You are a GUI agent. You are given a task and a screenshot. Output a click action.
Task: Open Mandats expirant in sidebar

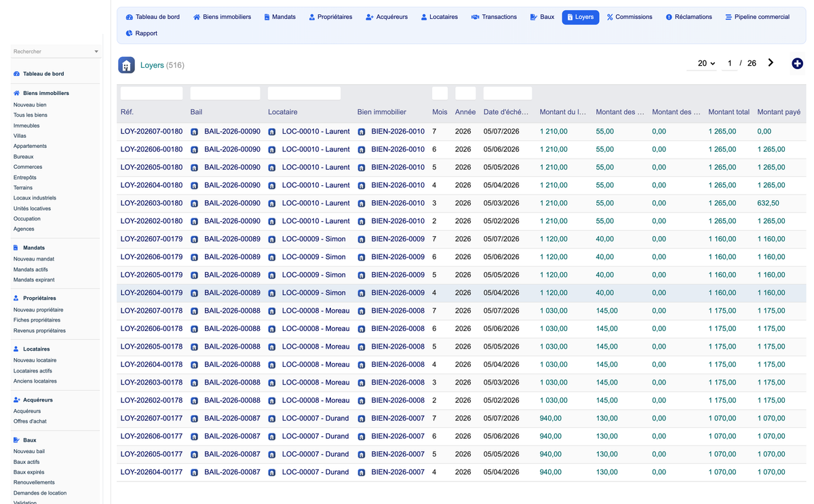(34, 280)
